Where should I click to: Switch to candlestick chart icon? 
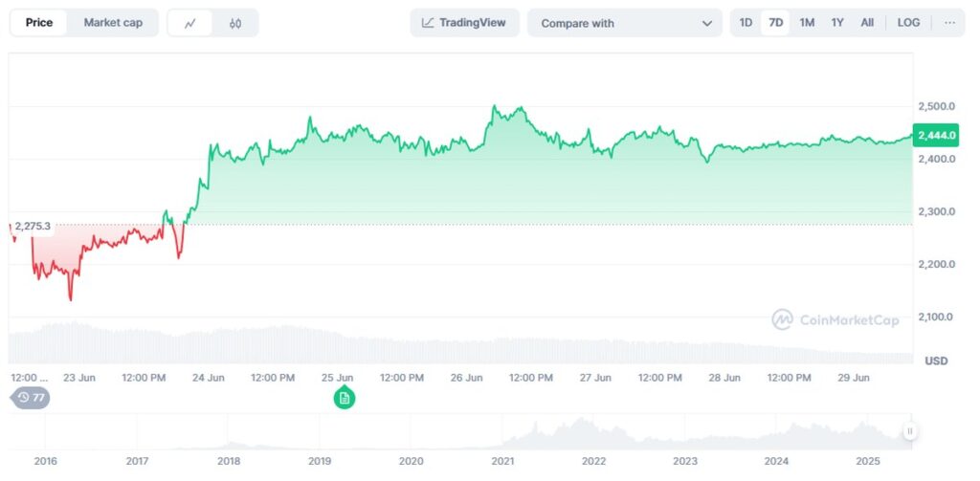(235, 24)
